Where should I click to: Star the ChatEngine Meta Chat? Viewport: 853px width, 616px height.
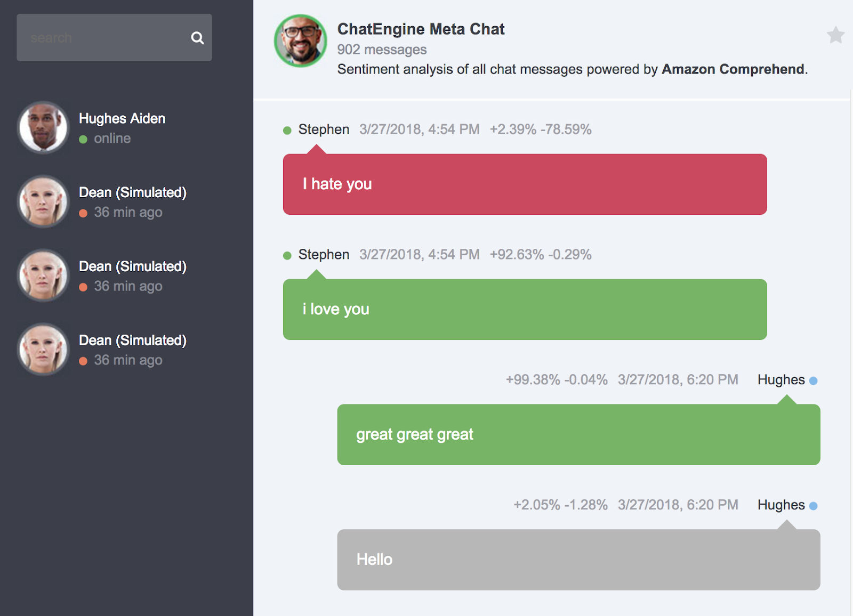pyautogui.click(x=835, y=35)
